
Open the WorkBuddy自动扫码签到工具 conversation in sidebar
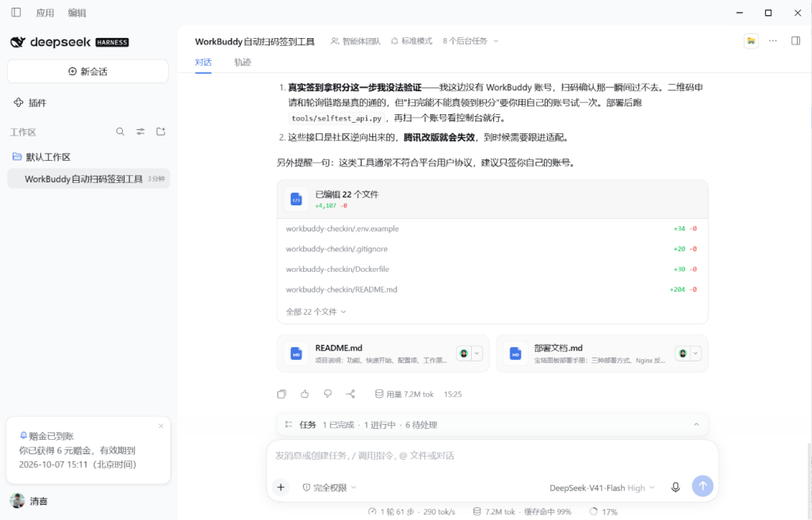tap(89, 178)
